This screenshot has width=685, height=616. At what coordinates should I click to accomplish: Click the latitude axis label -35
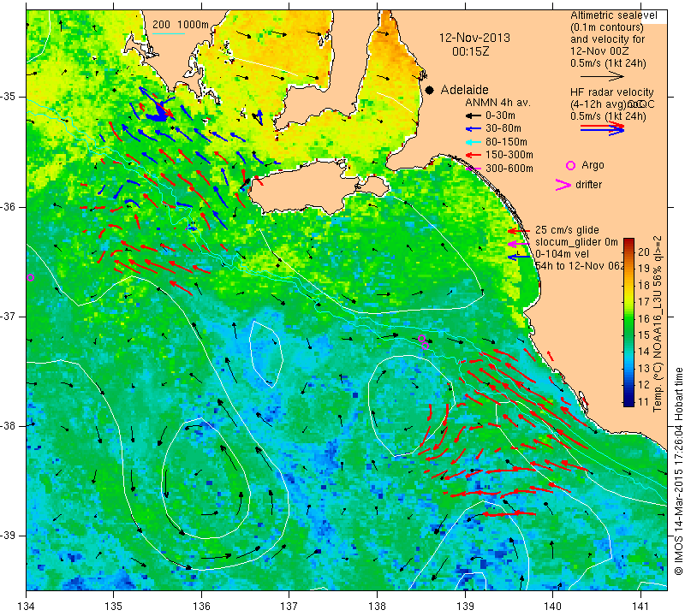[9, 97]
